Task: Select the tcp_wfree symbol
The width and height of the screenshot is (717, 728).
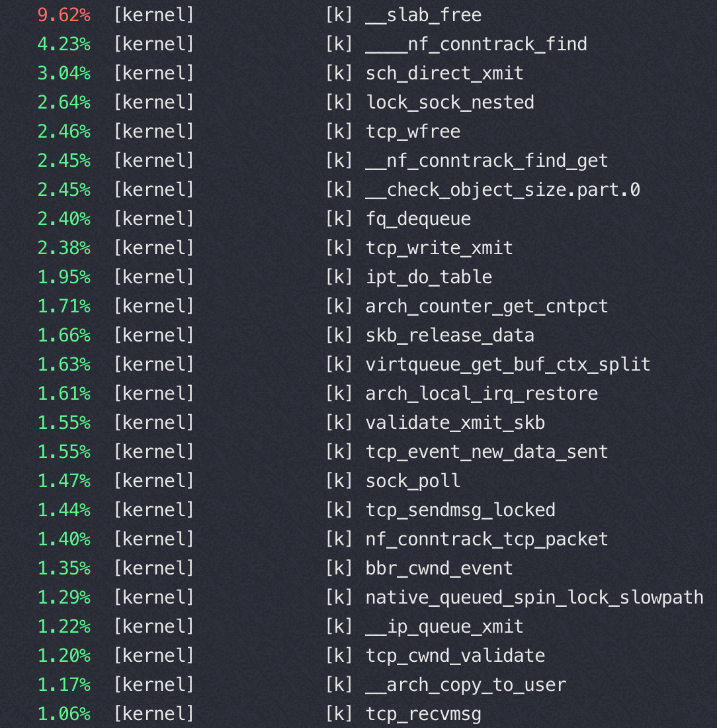Action: tap(412, 132)
